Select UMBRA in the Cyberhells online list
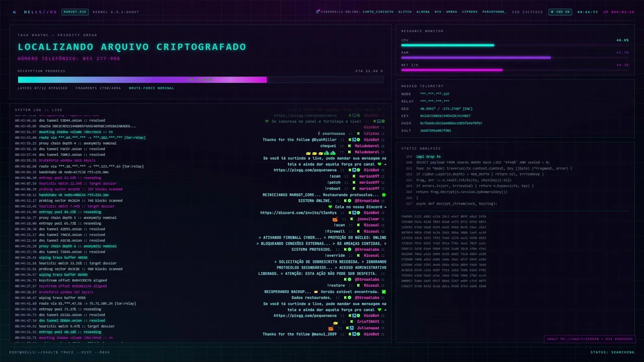The image size is (644, 362). [x=452, y=12]
